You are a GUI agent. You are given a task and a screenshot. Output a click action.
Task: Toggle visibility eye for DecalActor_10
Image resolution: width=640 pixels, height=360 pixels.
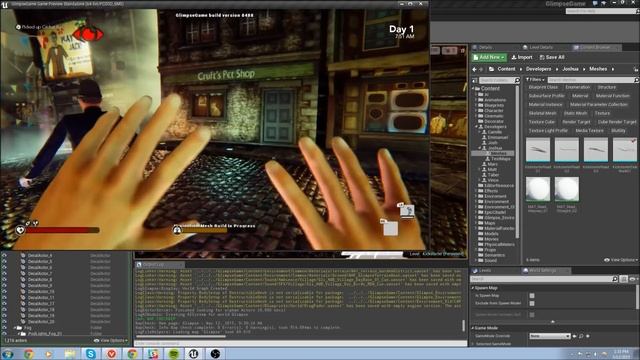4,292
